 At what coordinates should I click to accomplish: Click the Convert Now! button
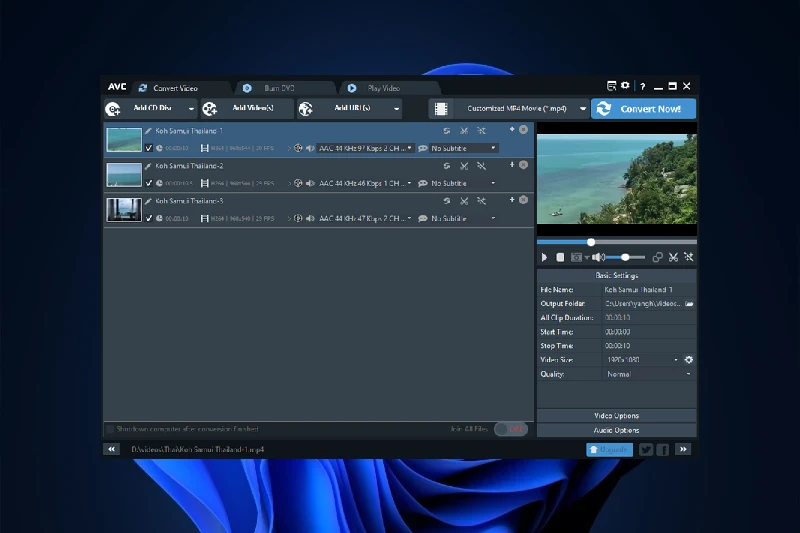643,109
